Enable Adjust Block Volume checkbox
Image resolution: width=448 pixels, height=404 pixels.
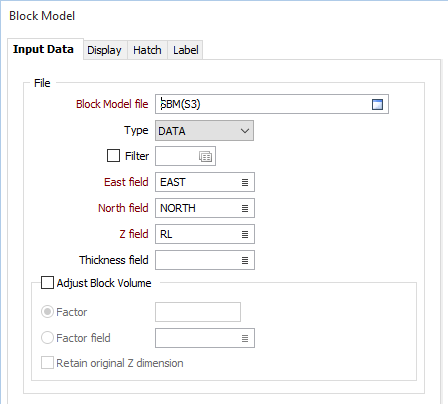click(x=47, y=282)
